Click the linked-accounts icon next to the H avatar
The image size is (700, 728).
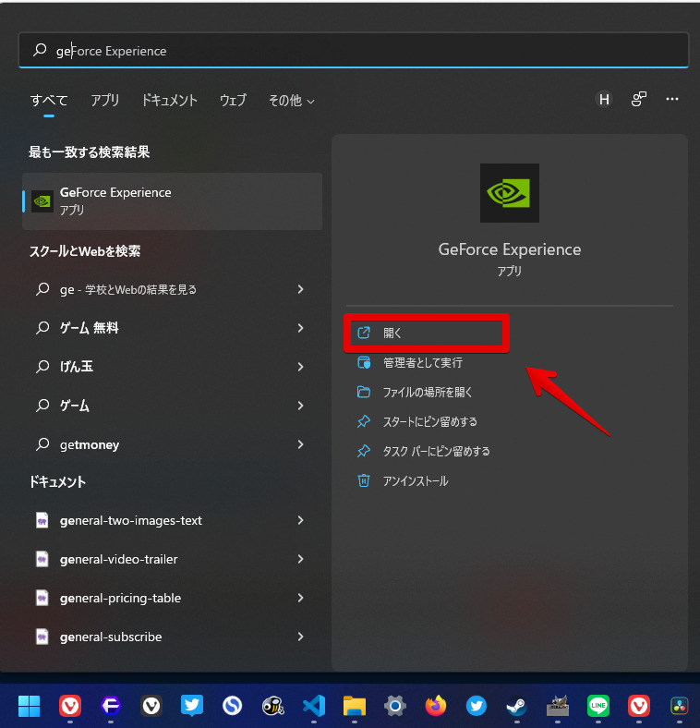click(x=639, y=99)
